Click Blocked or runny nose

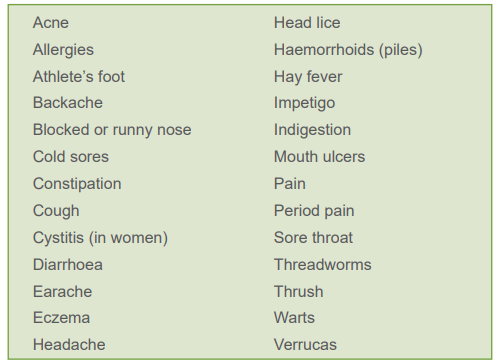click(112, 130)
